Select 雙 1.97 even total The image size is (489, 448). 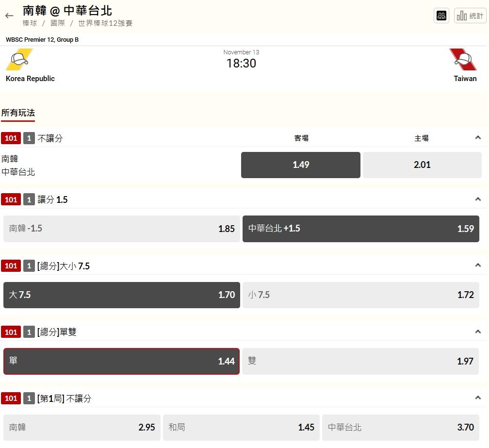pyautogui.click(x=360, y=361)
